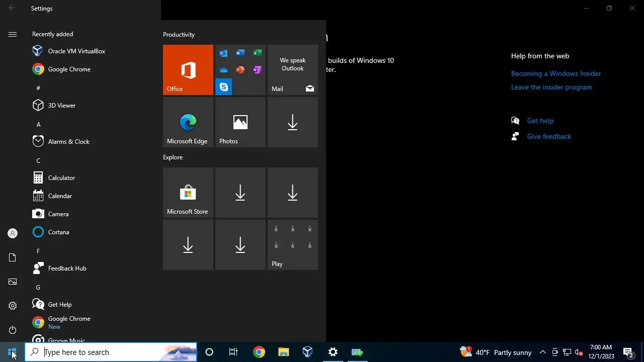Image resolution: width=644 pixels, height=362 pixels.
Task: Open the Calendar app
Action: (93, 196)
